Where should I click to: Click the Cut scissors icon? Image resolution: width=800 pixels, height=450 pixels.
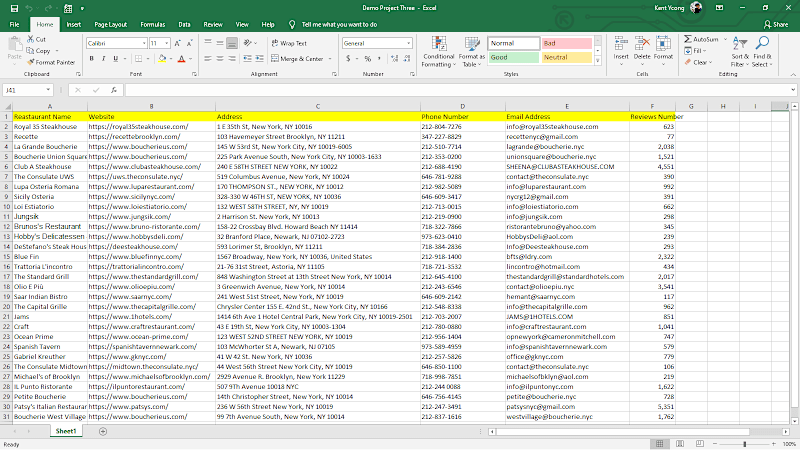31,39
